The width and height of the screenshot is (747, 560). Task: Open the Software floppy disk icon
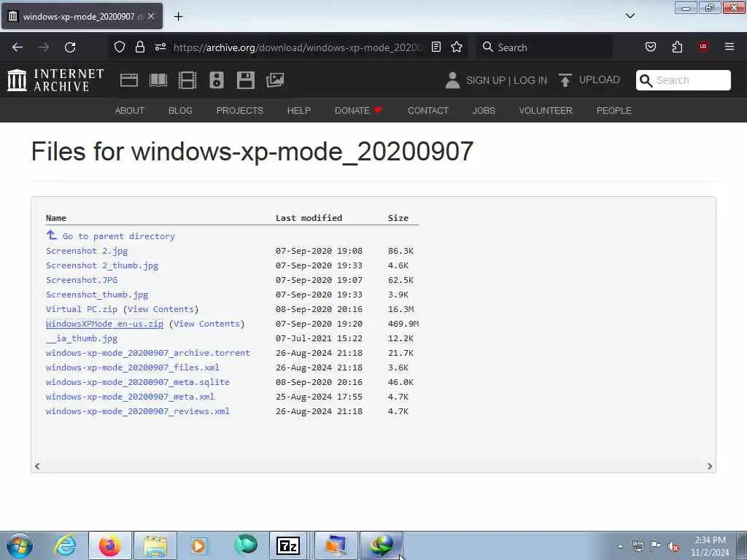[x=246, y=80]
